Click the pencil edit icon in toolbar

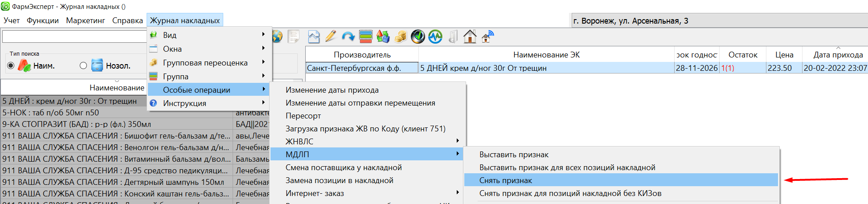[x=331, y=37]
